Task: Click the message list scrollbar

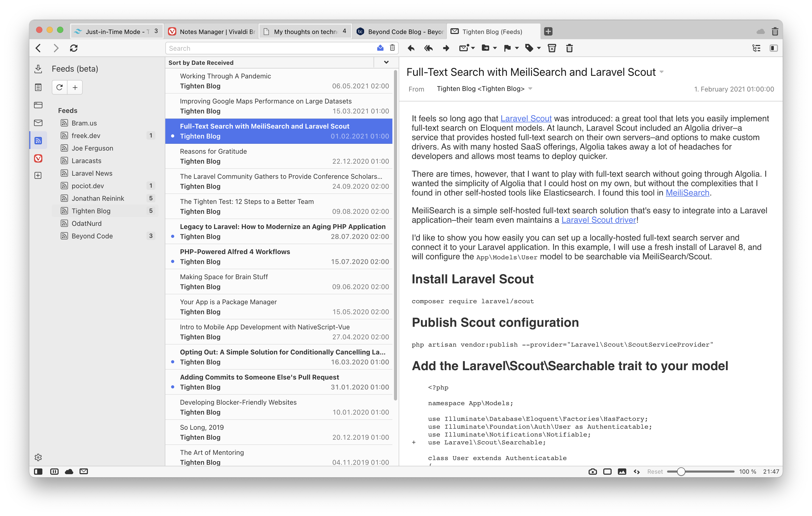Action: pos(396,235)
